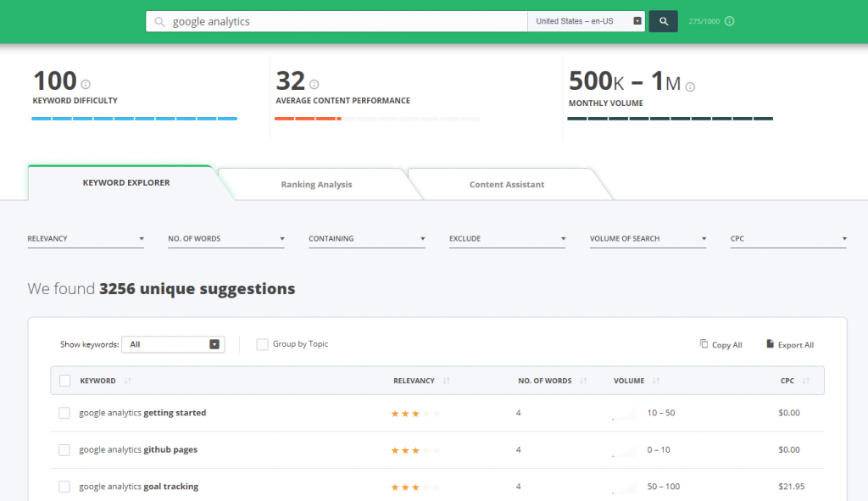
Task: Check the 'google analytics github pages' row
Action: click(x=64, y=449)
